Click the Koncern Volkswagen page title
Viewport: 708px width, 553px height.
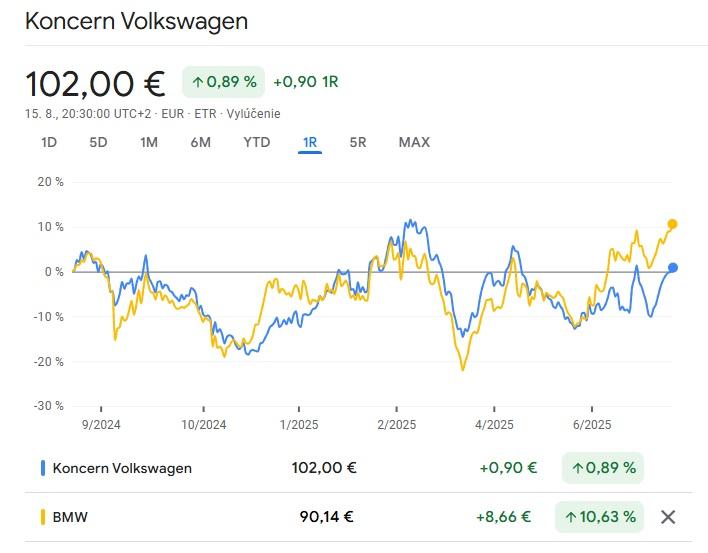point(136,21)
